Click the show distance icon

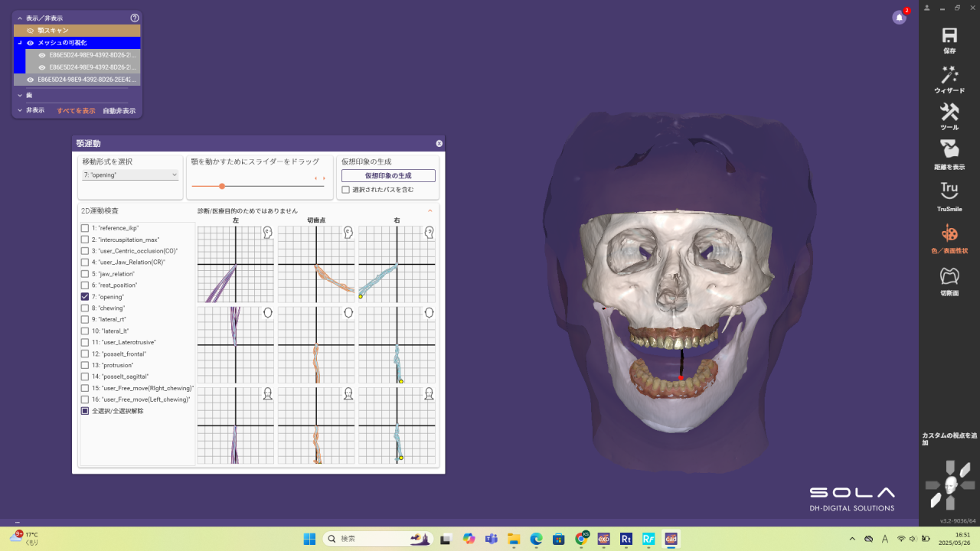(949, 150)
